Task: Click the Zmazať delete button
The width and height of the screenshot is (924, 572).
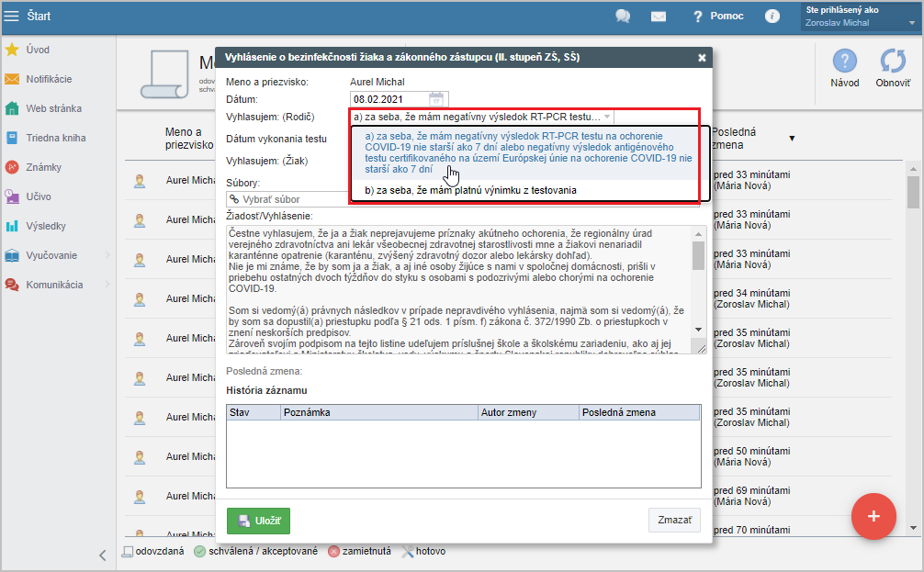Action: (675, 521)
